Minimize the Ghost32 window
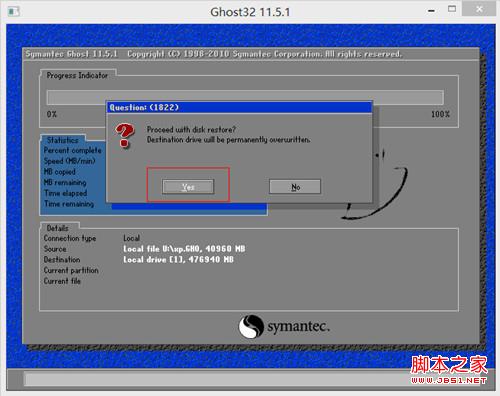The height and width of the screenshot is (396, 500). coord(431,11)
